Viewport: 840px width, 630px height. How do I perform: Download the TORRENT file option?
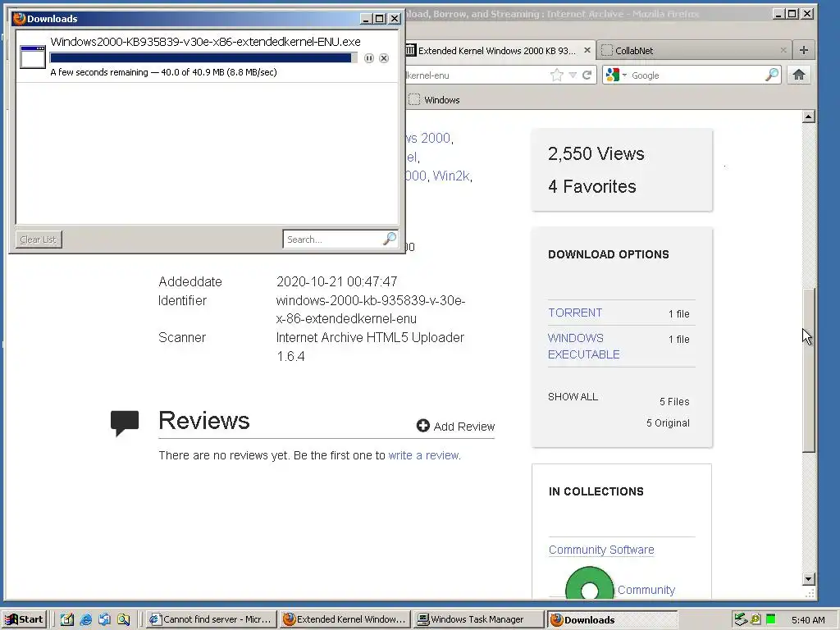[x=575, y=313]
